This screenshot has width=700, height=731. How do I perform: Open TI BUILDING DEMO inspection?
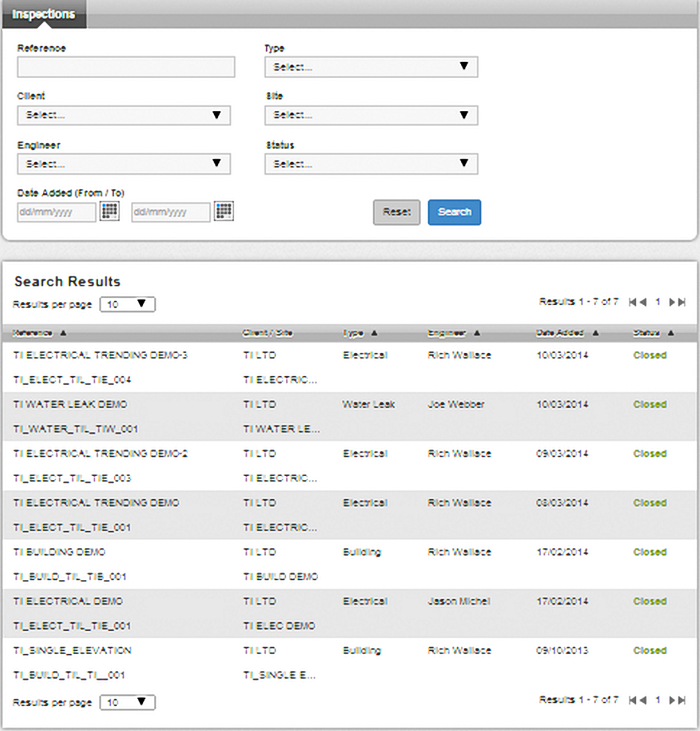pos(59,552)
